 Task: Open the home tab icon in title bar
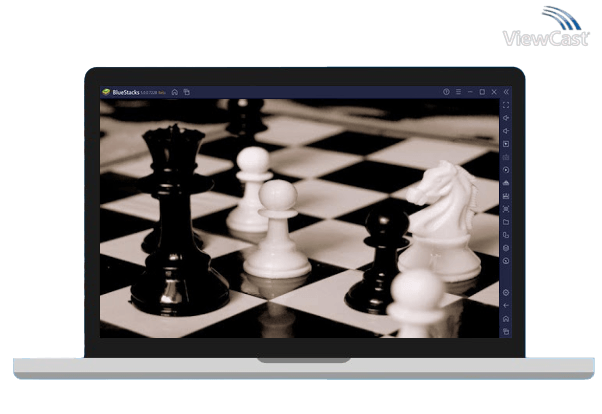click(175, 92)
